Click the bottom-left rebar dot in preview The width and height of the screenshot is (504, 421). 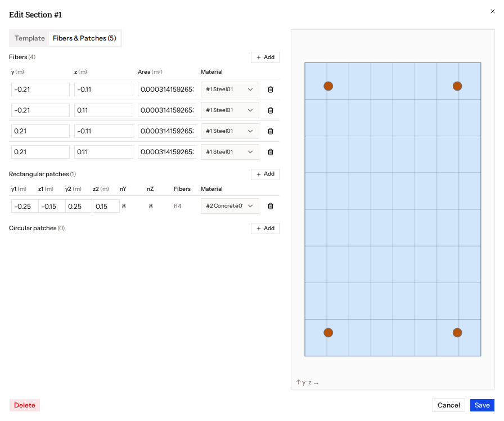[328, 333]
